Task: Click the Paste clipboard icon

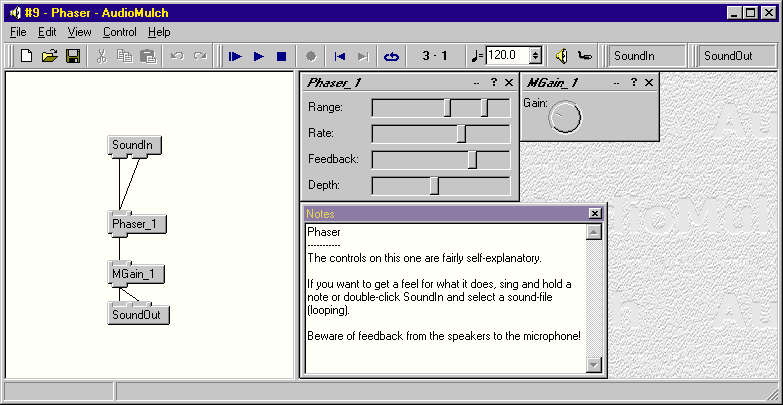Action: click(x=148, y=56)
